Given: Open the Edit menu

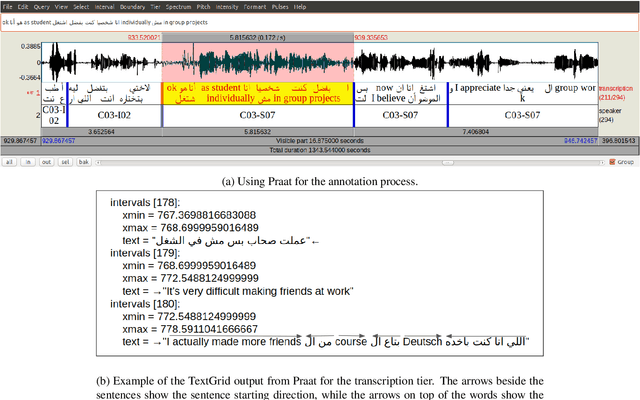Looking at the screenshot, I should click(x=22, y=5).
